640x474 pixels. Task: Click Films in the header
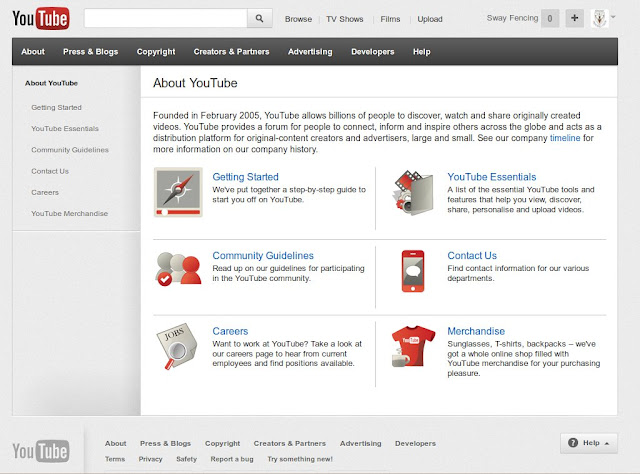390,19
